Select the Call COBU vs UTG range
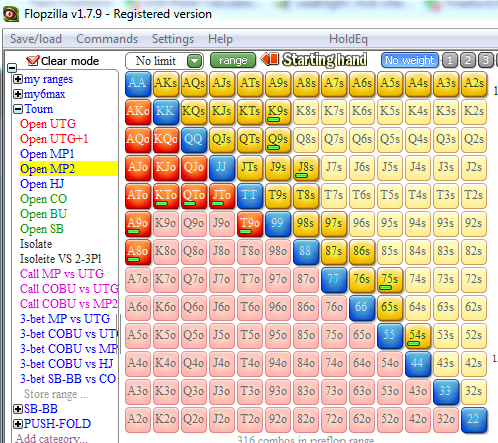Viewport: 498px width, 443px height. click(69, 289)
